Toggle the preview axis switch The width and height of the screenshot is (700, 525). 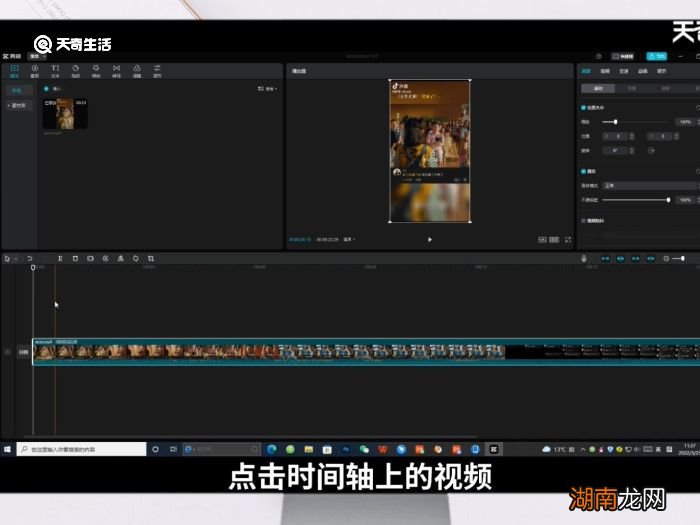point(651,258)
